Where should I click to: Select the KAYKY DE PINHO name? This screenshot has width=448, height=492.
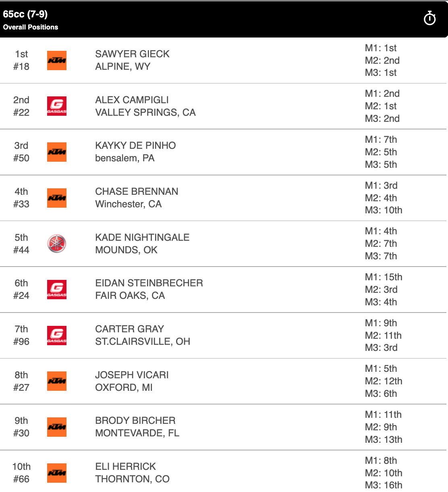tap(135, 146)
